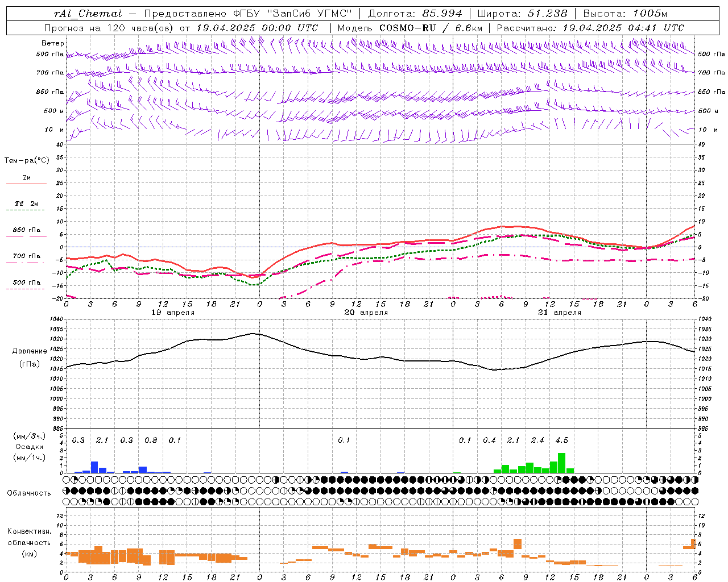Click the 19 апреля date label
The height and width of the screenshot is (582, 728).
pyautogui.click(x=173, y=313)
